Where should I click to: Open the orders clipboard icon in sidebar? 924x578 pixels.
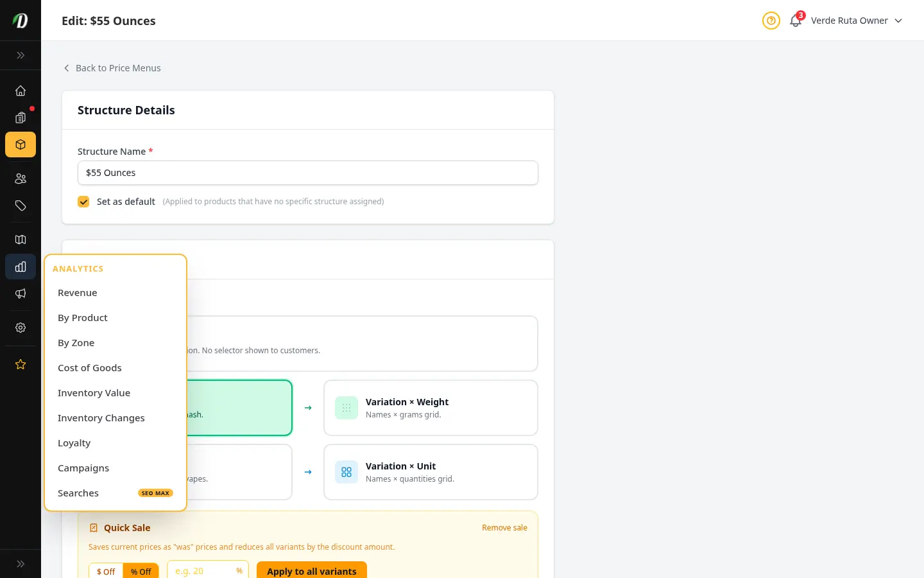pyautogui.click(x=21, y=118)
